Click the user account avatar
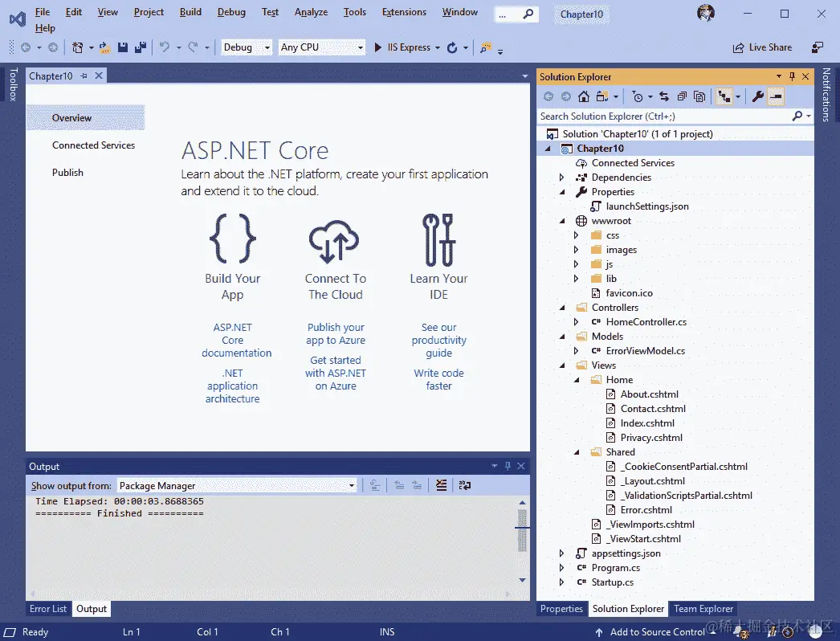This screenshot has height=641, width=840. [x=706, y=13]
